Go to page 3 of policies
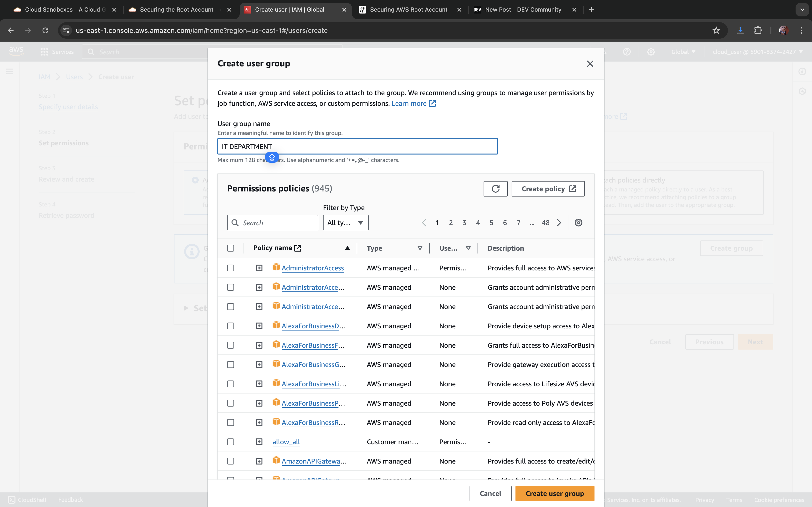The image size is (812, 507). click(464, 223)
